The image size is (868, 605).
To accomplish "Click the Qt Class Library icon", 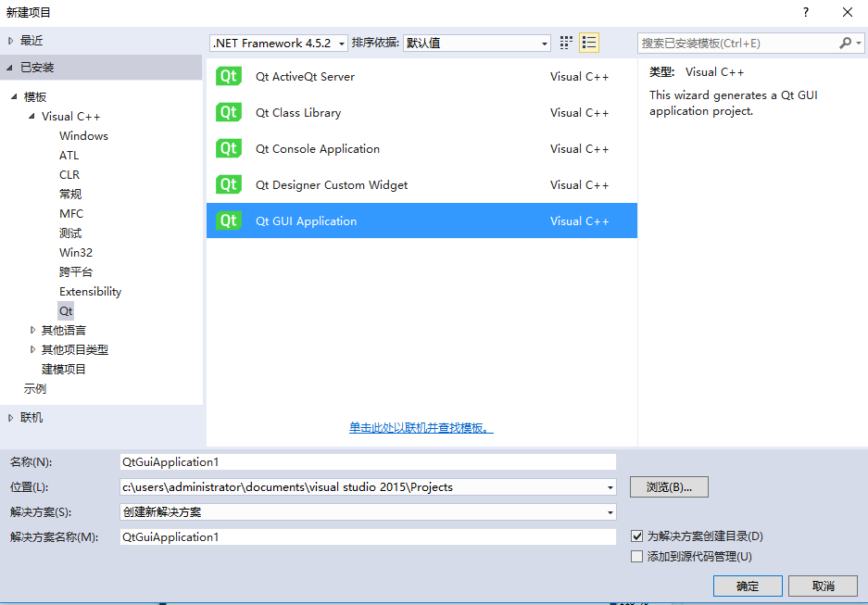I will tap(228, 112).
